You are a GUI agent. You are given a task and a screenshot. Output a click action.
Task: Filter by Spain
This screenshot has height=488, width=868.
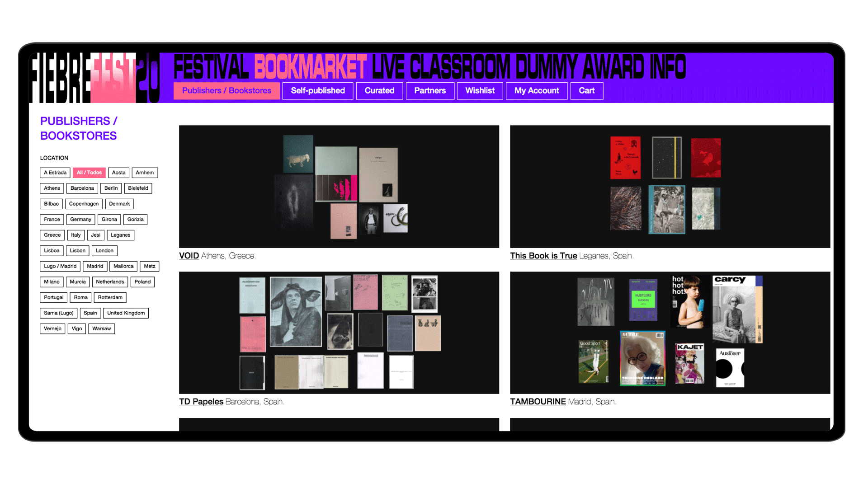90,313
